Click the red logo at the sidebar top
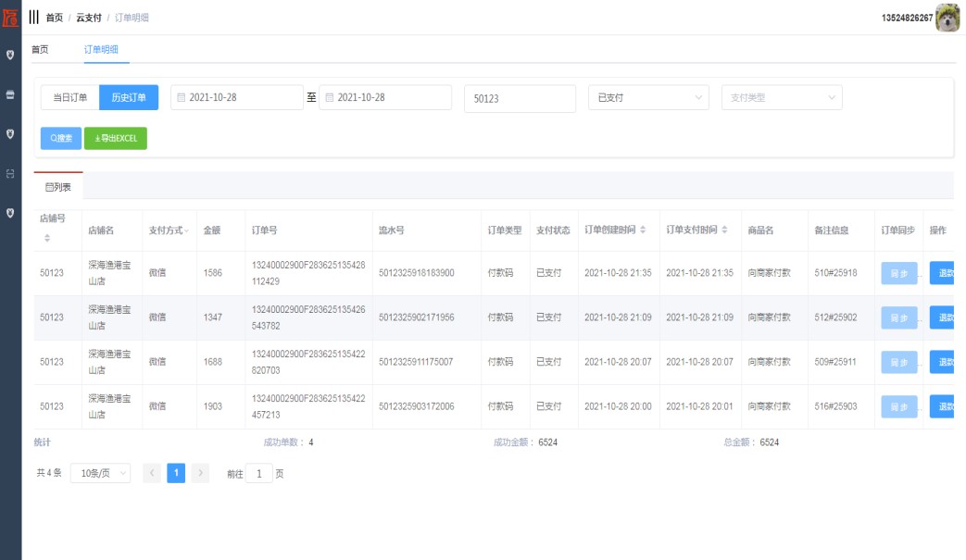This screenshot has height=560, width=966. tap(10, 18)
